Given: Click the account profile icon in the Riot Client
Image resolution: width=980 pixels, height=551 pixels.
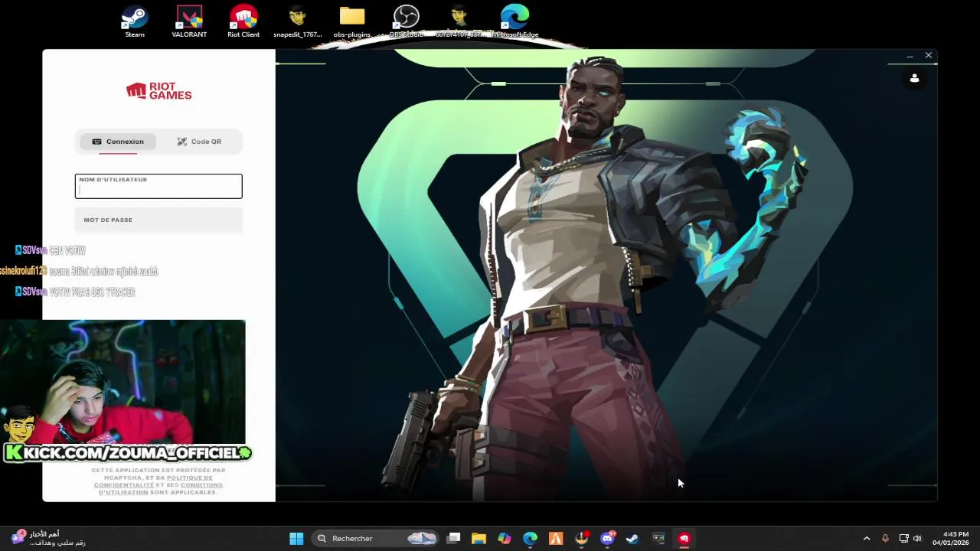Looking at the screenshot, I should click(914, 78).
